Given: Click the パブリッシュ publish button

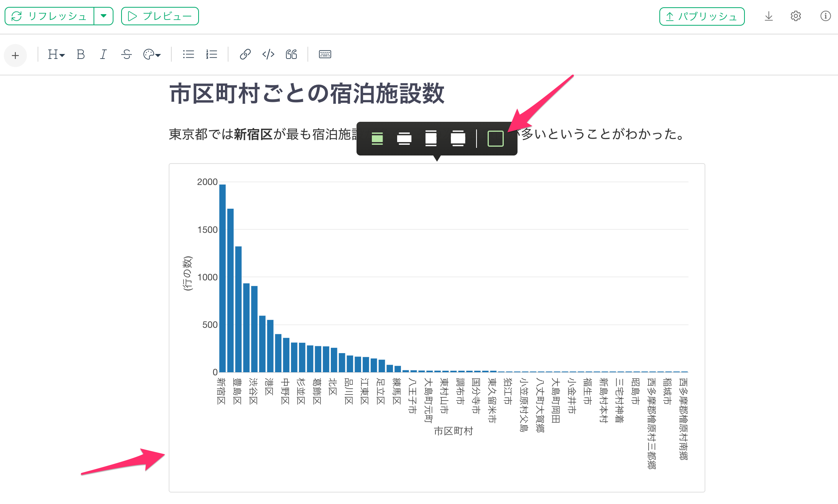Looking at the screenshot, I should pos(702,16).
